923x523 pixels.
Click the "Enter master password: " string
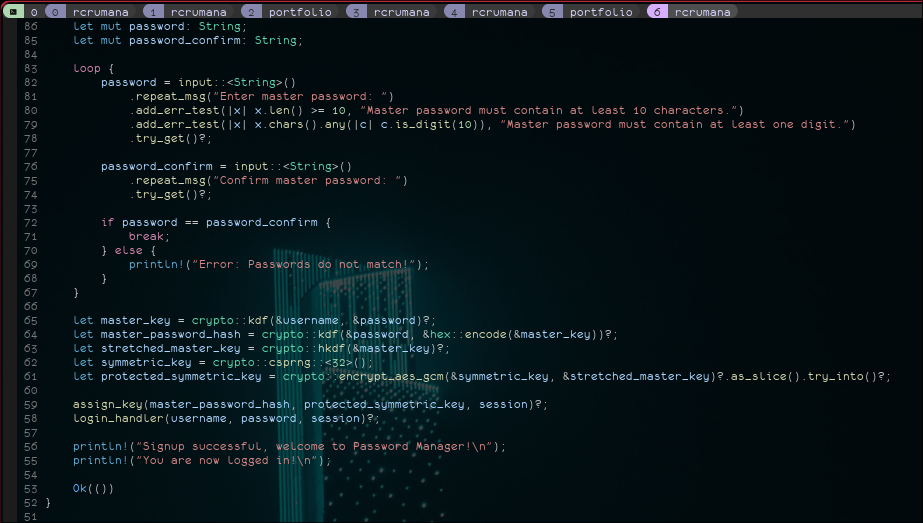click(303, 96)
